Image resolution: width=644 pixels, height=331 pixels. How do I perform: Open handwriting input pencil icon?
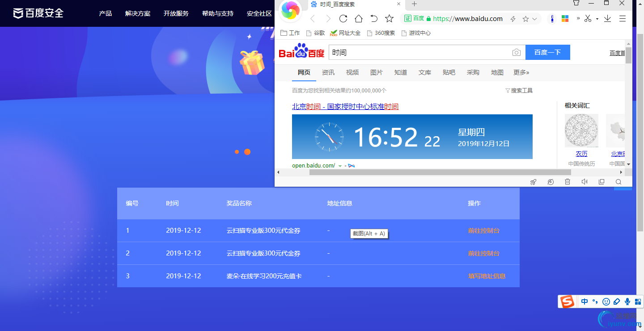point(617,302)
